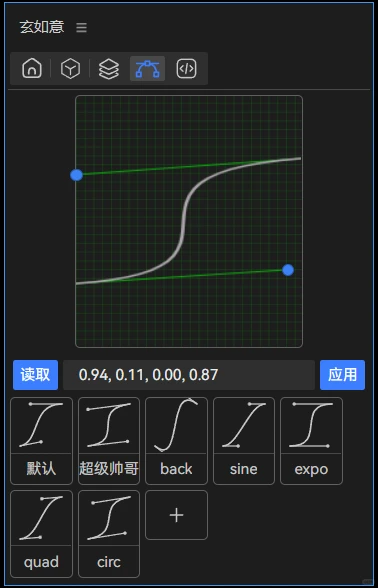
Task: Choose the circ easing preset
Action: pos(109,534)
